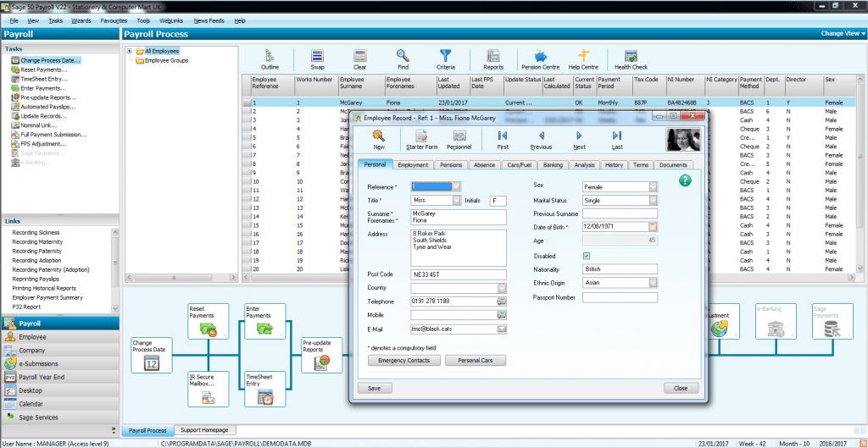
Task: Open the Pension Centre piggy bank
Action: coord(541,60)
